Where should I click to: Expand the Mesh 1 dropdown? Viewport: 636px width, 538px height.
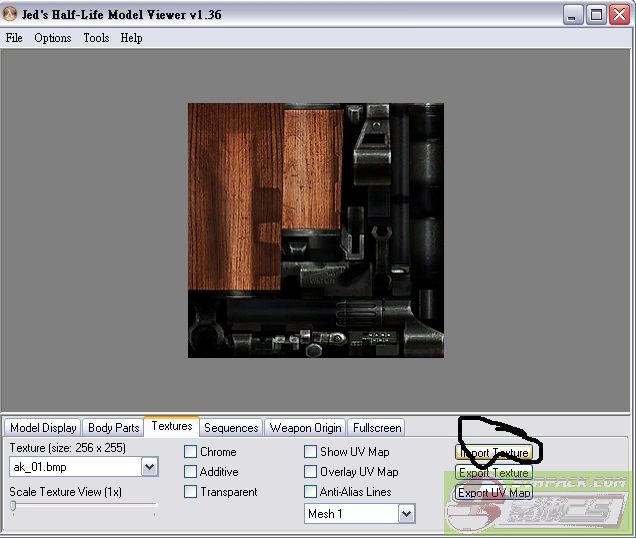tap(405, 513)
